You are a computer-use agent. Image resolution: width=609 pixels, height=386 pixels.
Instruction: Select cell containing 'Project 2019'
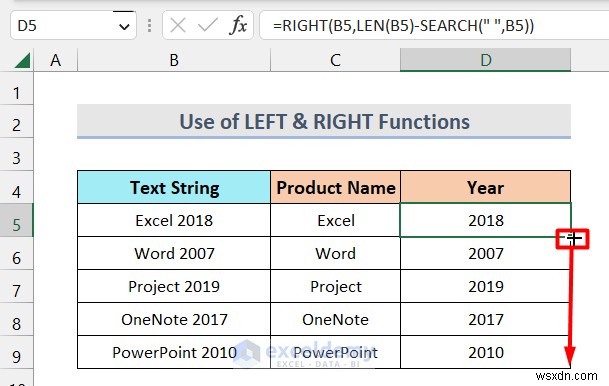174,286
